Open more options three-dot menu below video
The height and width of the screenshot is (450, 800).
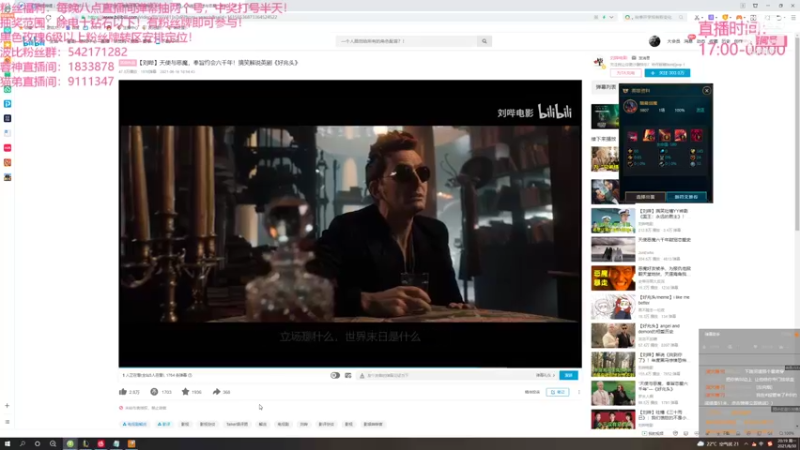pyautogui.click(x=579, y=392)
